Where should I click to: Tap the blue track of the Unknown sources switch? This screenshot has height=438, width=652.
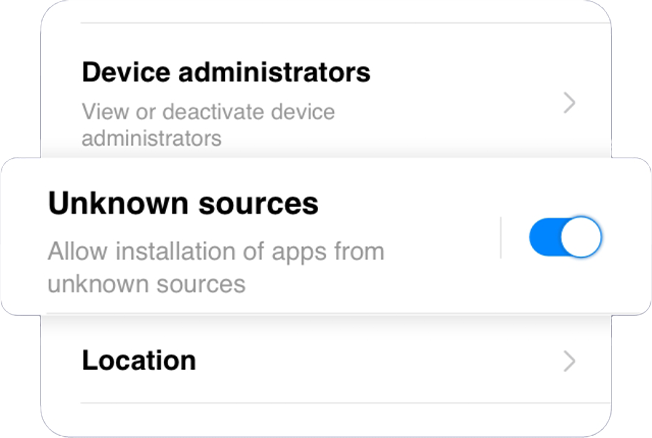546,238
